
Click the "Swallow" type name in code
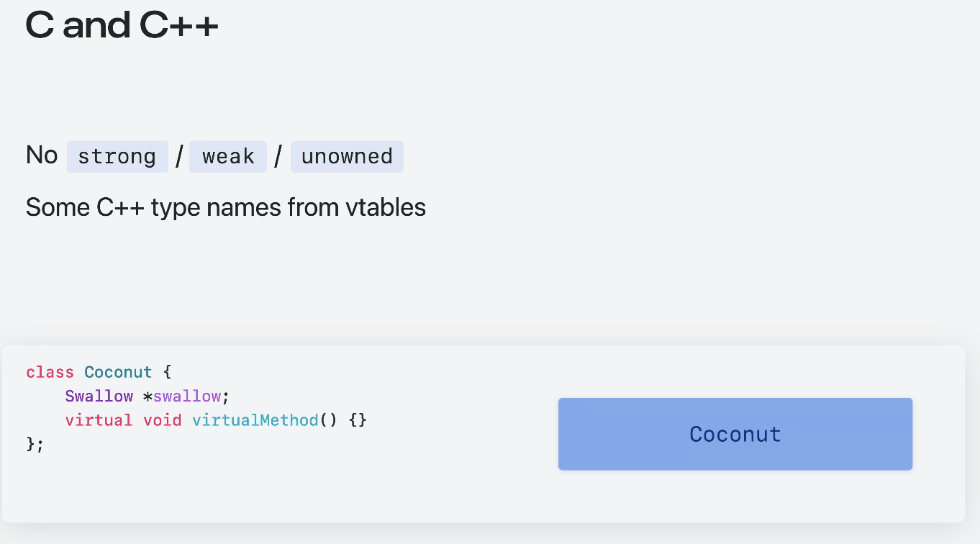(x=99, y=396)
